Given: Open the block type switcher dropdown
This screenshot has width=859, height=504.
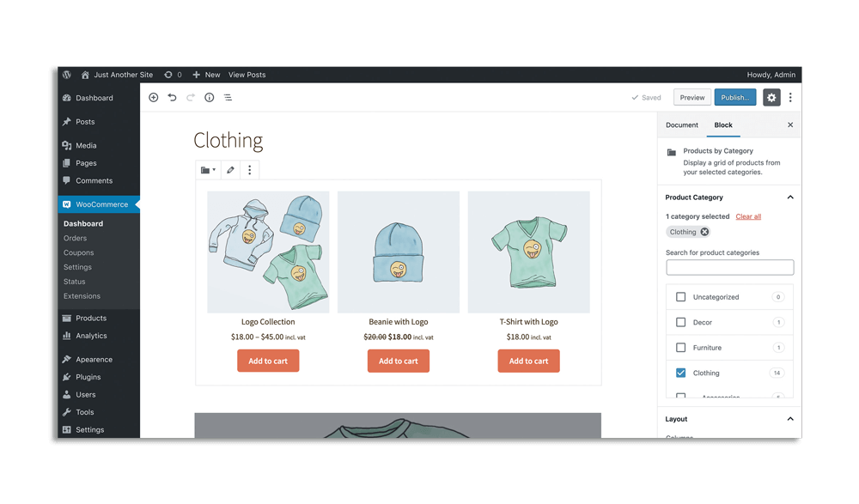Looking at the screenshot, I should (x=208, y=170).
